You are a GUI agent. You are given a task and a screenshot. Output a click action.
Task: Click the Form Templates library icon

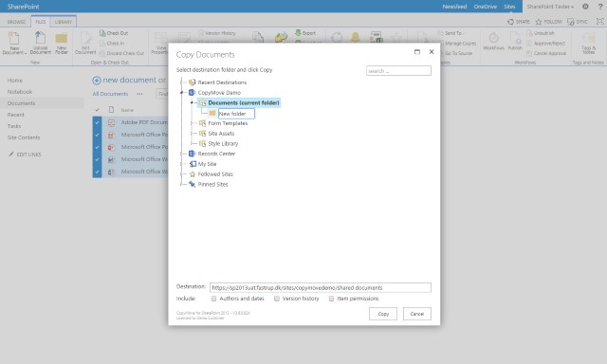point(202,123)
